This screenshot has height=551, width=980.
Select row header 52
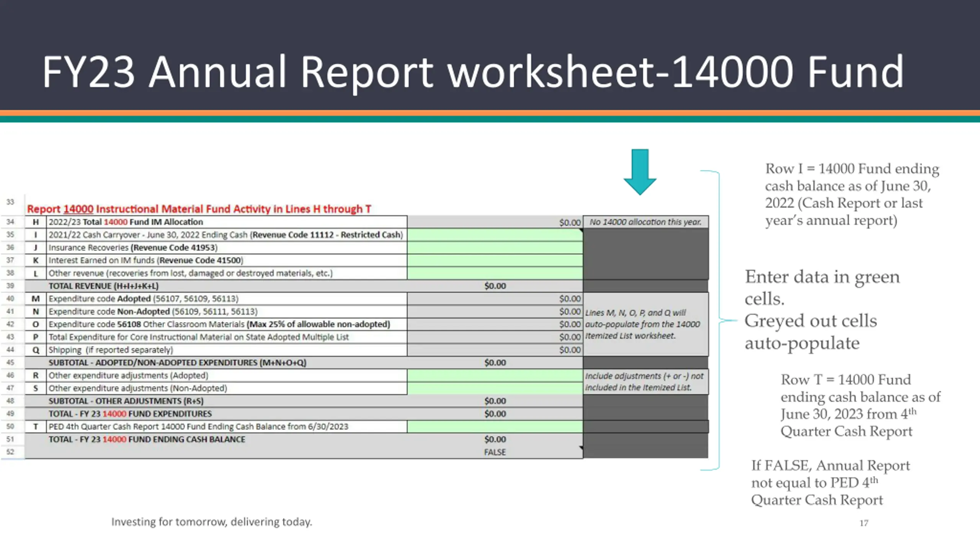[10, 452]
